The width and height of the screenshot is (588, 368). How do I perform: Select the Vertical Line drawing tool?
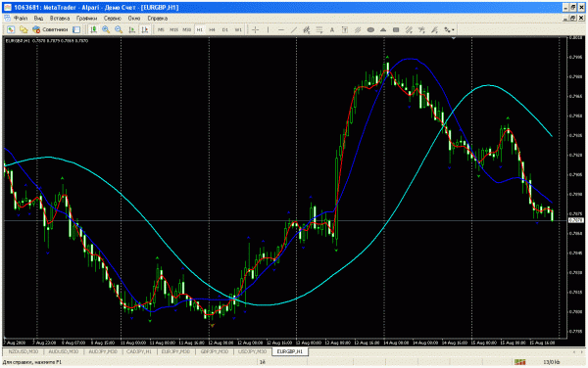point(269,29)
